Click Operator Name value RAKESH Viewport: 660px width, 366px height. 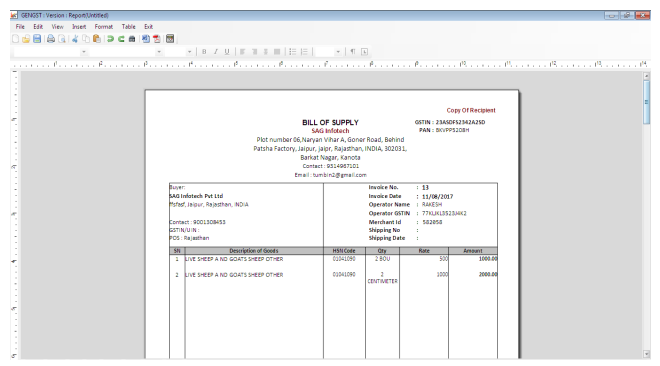(x=432, y=204)
